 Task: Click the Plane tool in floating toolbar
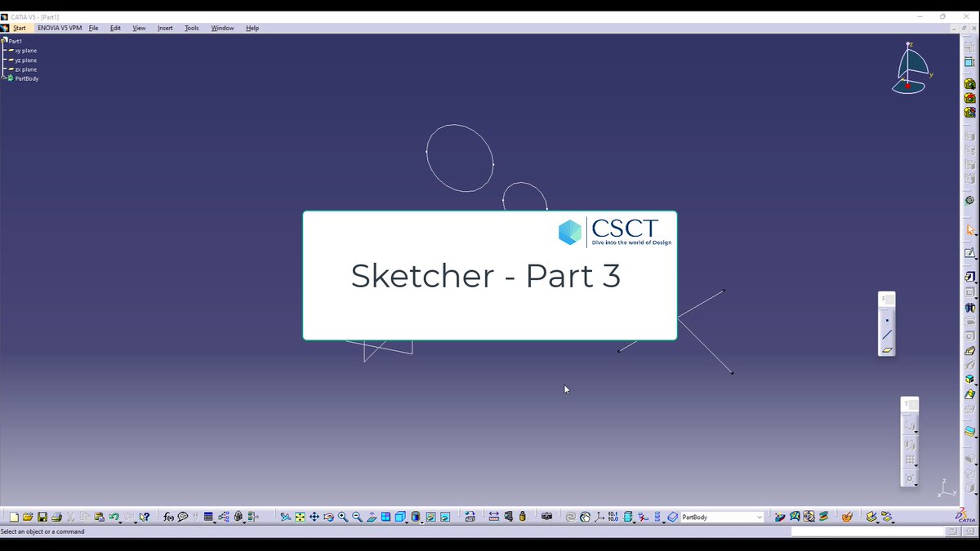(887, 350)
